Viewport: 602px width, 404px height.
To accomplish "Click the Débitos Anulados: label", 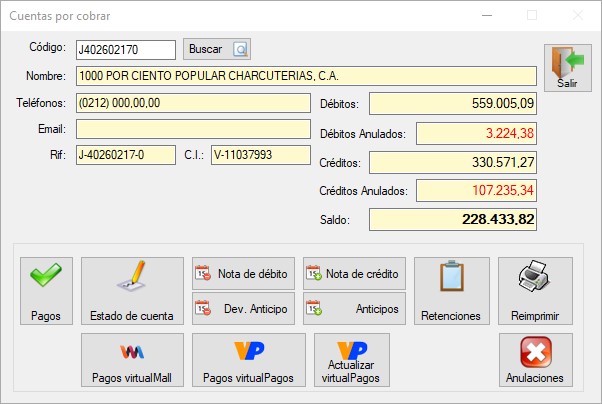I will pos(363,134).
